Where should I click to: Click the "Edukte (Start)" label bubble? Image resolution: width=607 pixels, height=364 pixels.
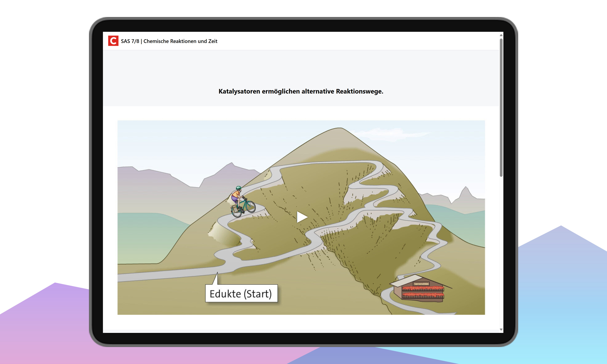(241, 293)
